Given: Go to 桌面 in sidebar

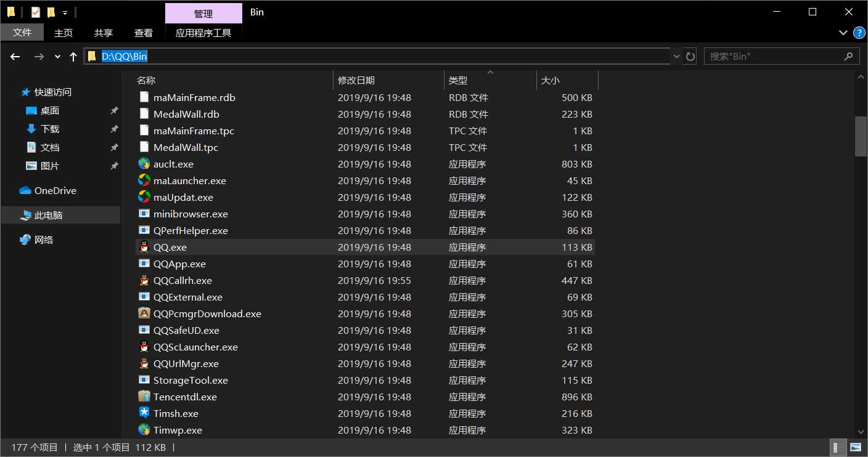Looking at the screenshot, I should tap(50, 110).
